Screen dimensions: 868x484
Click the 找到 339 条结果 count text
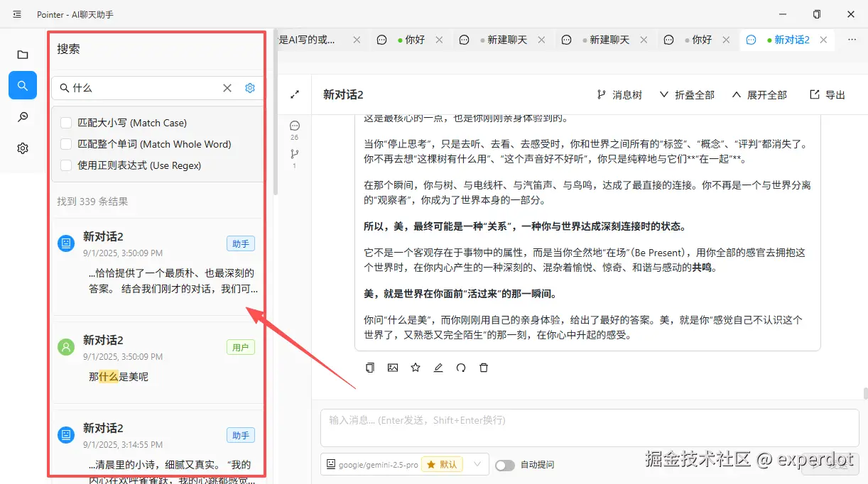(92, 202)
